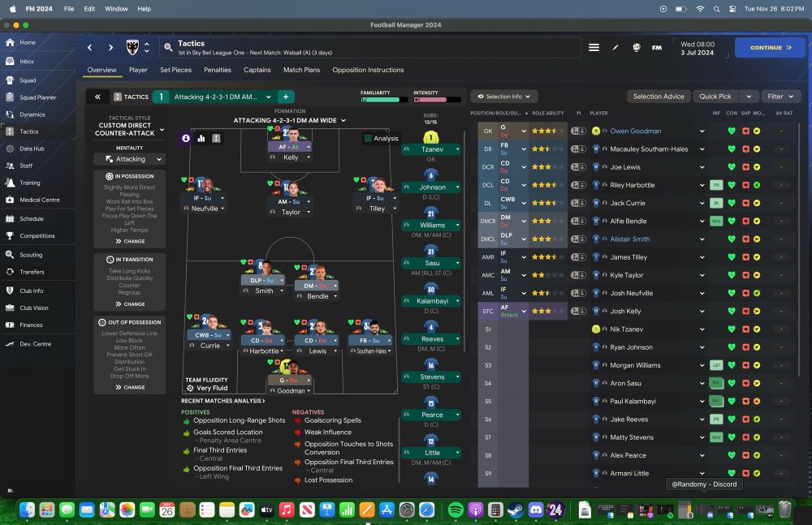Go to Dynamics in sidebar

click(32, 114)
